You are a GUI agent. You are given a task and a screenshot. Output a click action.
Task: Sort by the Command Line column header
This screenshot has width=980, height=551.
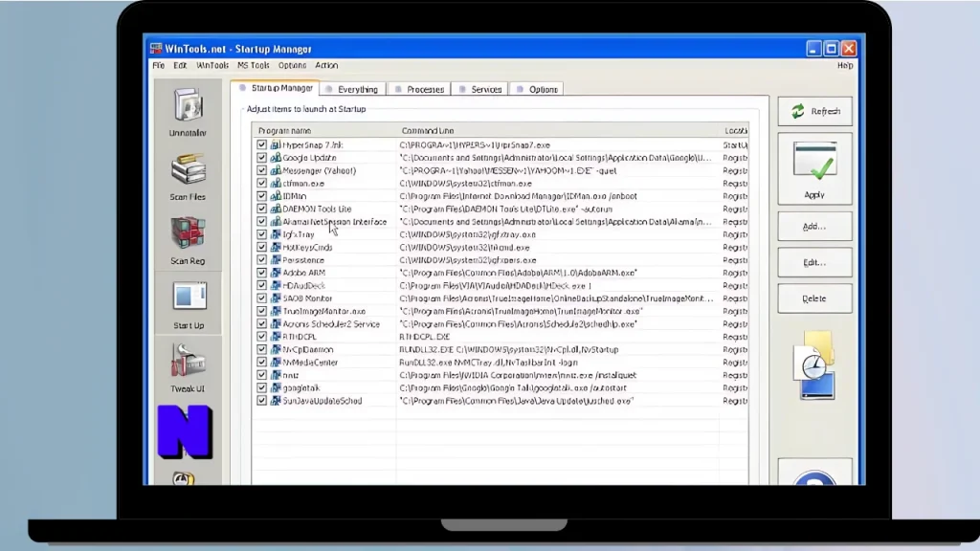pyautogui.click(x=558, y=130)
